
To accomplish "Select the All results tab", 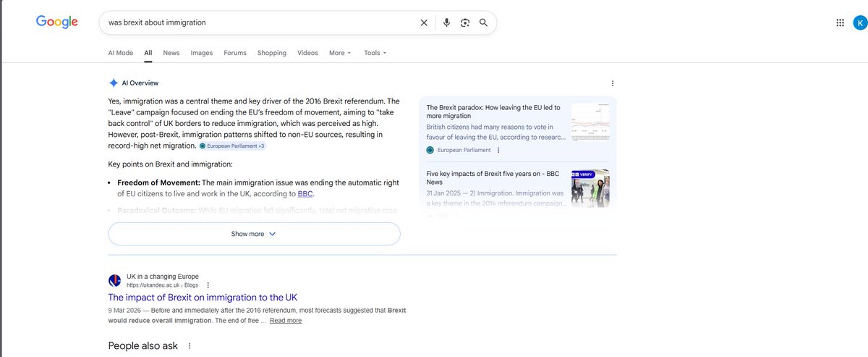I will [x=148, y=53].
